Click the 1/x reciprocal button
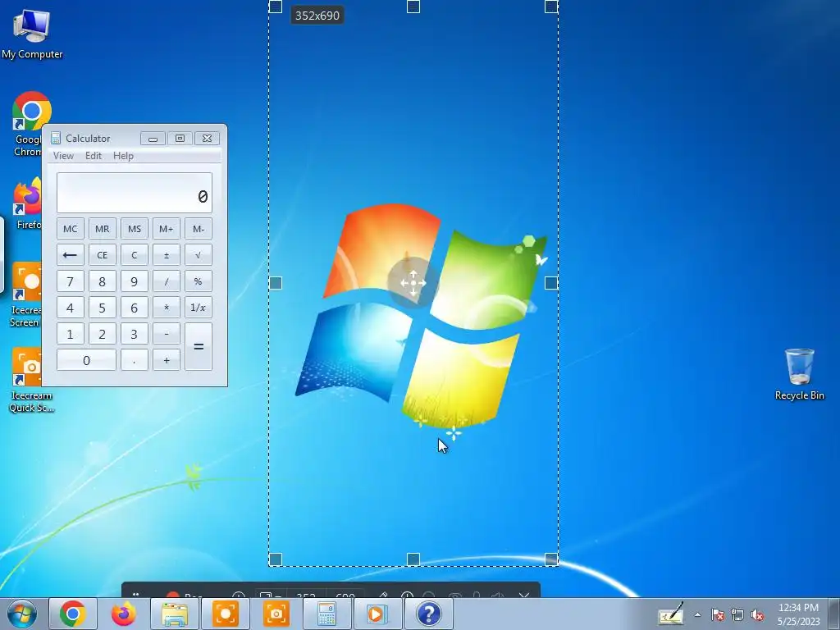Image resolution: width=840 pixels, height=630 pixels. coord(199,308)
